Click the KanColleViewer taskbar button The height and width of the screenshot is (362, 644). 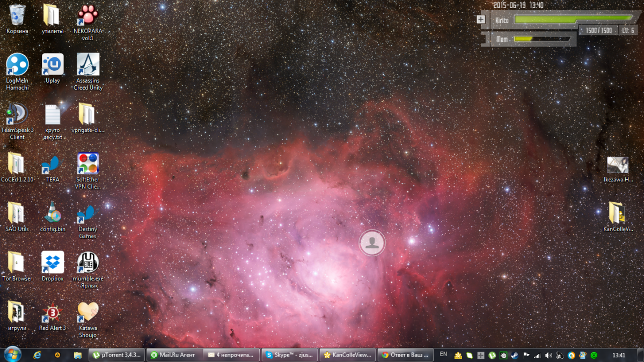(x=347, y=354)
